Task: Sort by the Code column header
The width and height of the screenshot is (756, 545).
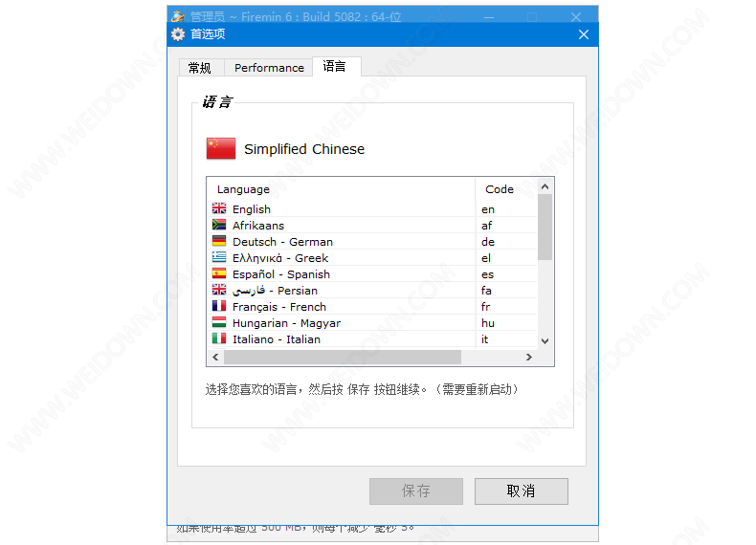Action: point(506,189)
